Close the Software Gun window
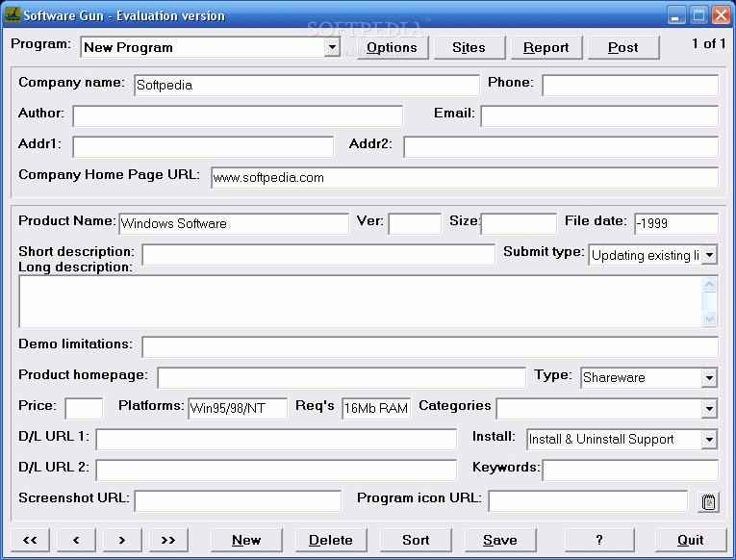 pyautogui.click(x=721, y=15)
